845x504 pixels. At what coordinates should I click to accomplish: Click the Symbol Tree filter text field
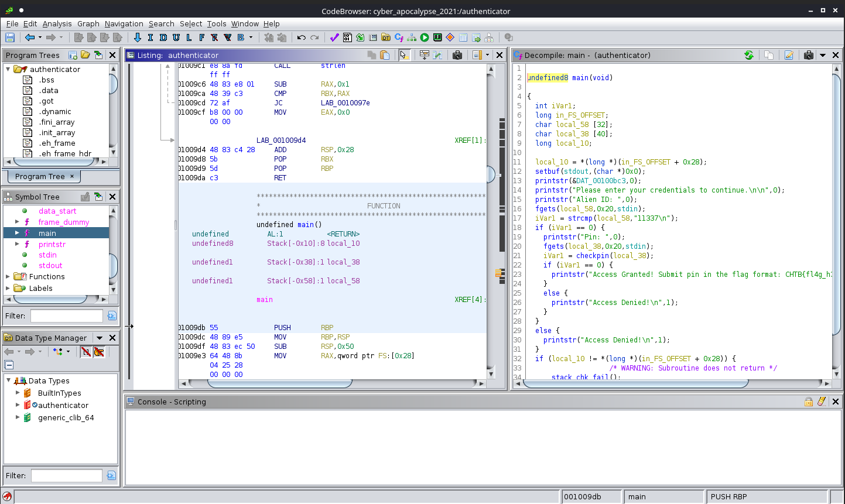[67, 316]
